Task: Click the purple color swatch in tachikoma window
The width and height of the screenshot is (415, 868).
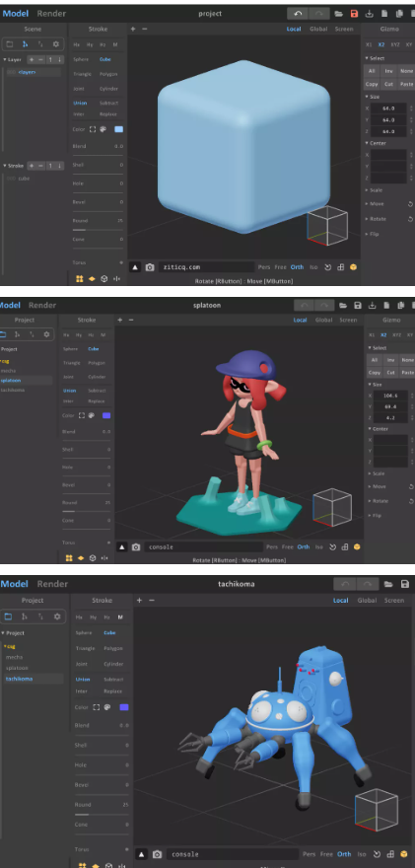Action: click(124, 707)
